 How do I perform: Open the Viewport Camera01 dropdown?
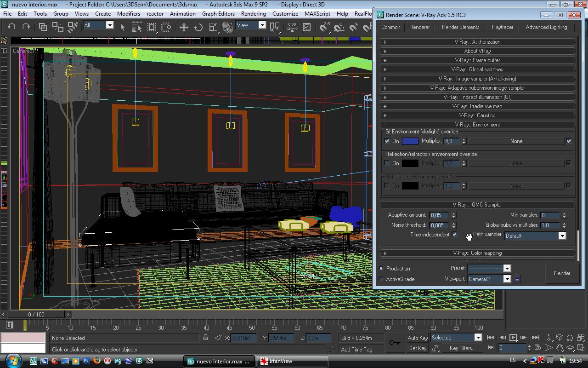pyautogui.click(x=489, y=279)
